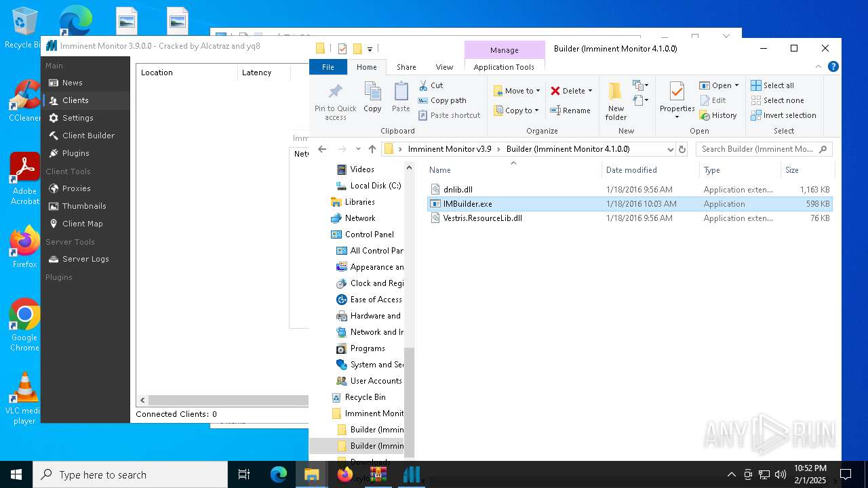Click History in Open group
This screenshot has height=488, width=868.
(x=718, y=115)
